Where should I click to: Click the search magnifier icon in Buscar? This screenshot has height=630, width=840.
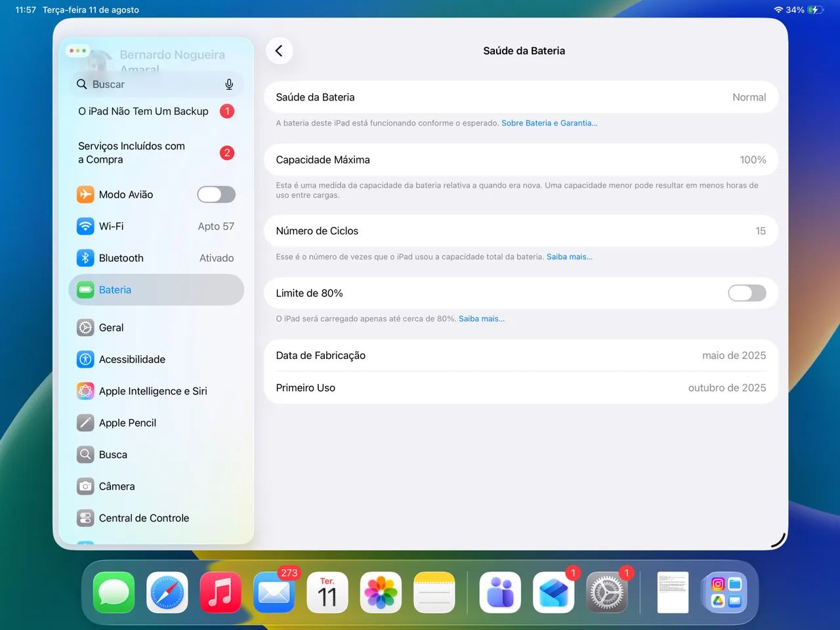click(x=82, y=84)
